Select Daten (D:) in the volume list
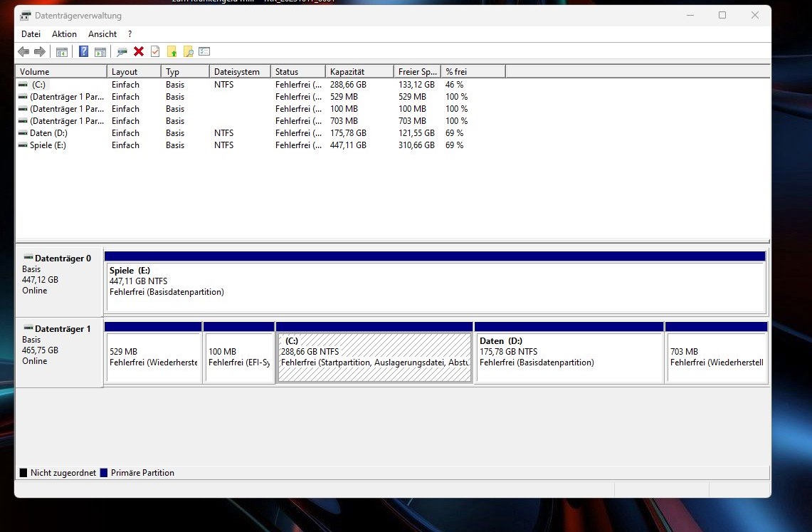The width and height of the screenshot is (812, 532). click(48, 133)
